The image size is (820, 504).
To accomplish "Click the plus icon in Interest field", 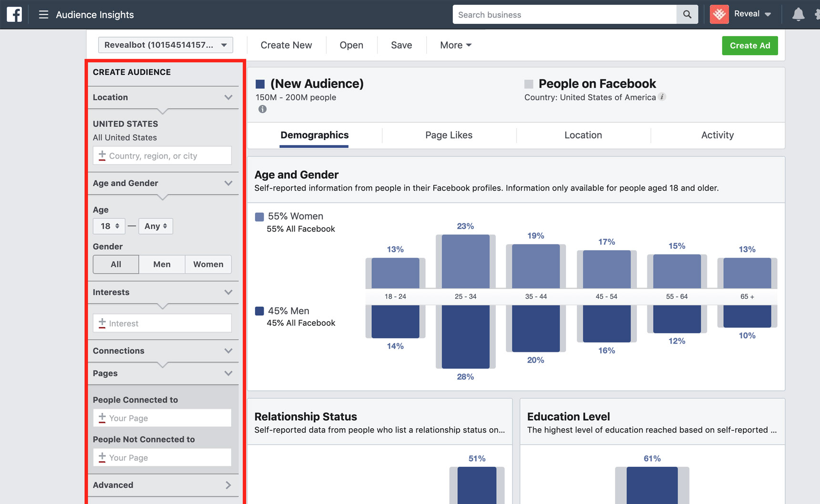I will 102,323.
